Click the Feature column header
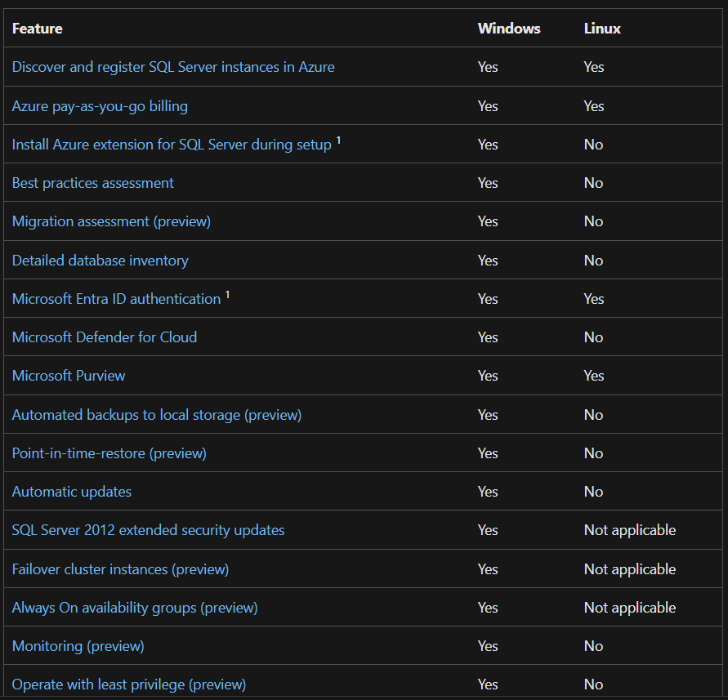The image size is (728, 700). click(37, 29)
